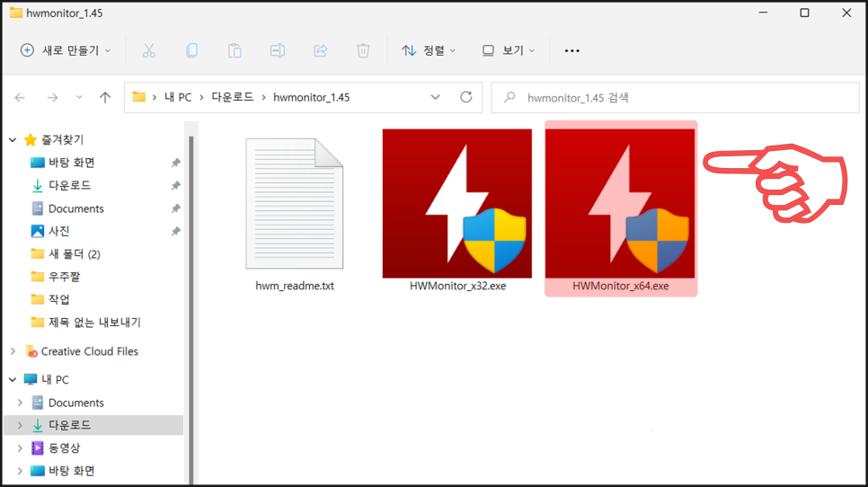Open the 새로 만들기 (New) menu
The height and width of the screenshot is (487, 868).
tap(66, 50)
